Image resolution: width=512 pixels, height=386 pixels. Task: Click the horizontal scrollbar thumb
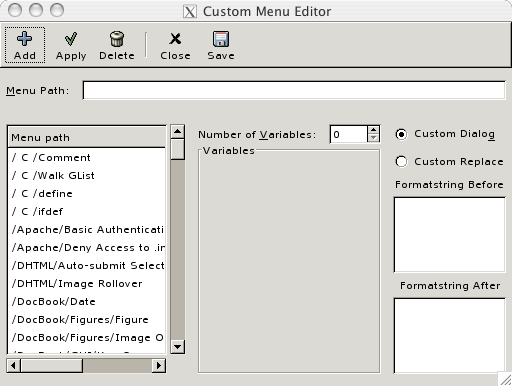point(52,365)
